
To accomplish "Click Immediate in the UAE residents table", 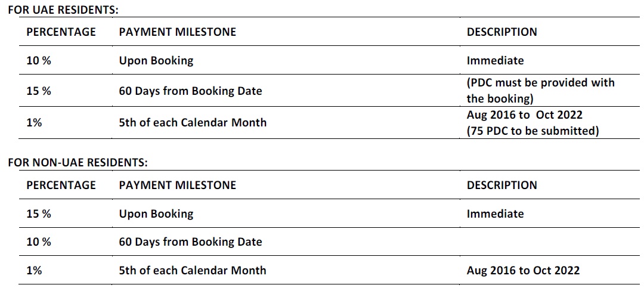I will 496,61.
